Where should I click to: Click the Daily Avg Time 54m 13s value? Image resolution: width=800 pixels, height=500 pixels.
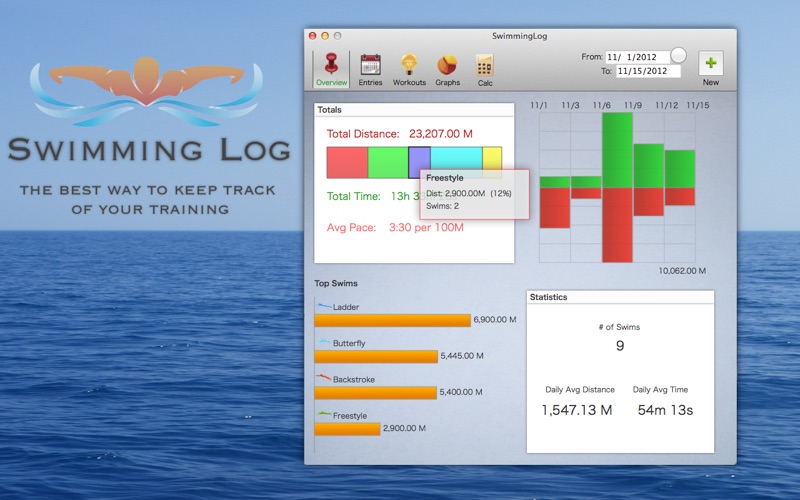[x=665, y=410]
